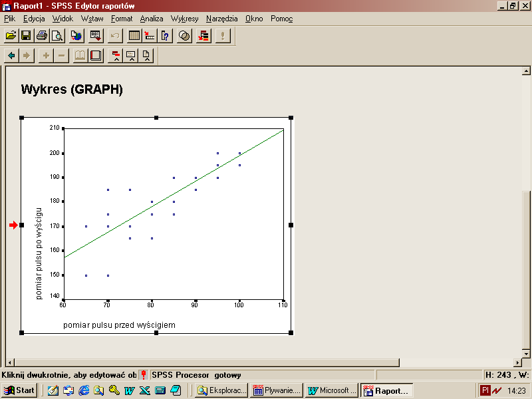Click the Start button on taskbar
Screen dimensions: 532x399
(x=19, y=390)
